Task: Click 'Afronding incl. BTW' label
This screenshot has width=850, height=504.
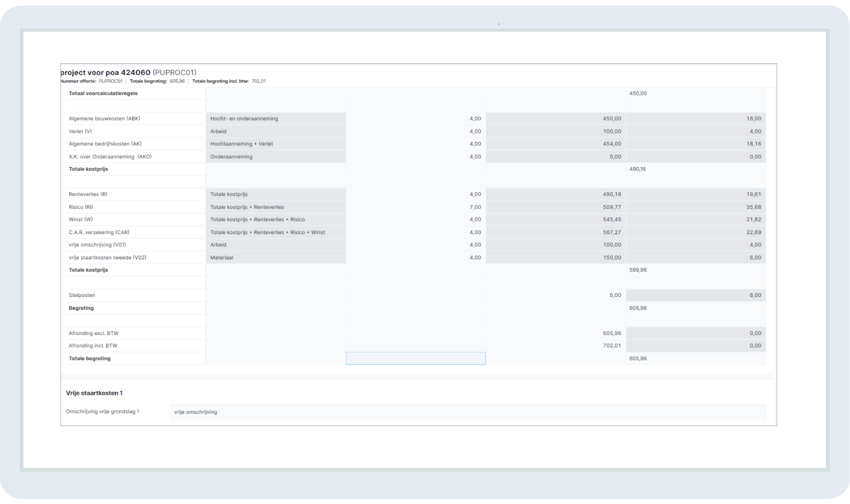Action: coord(93,345)
